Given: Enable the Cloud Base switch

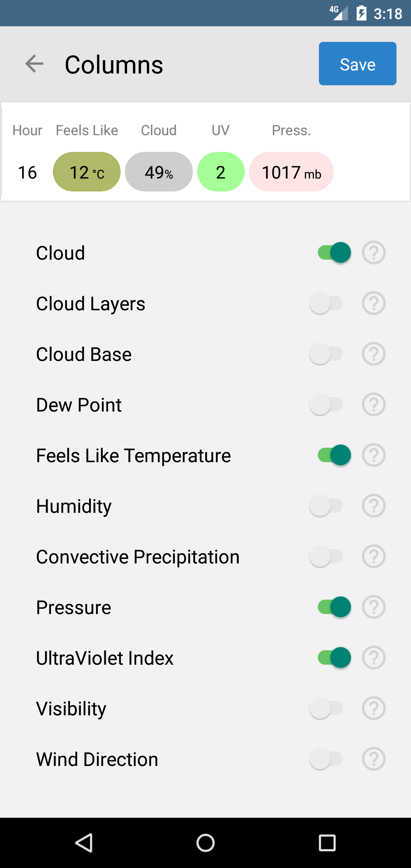Looking at the screenshot, I should click(327, 354).
